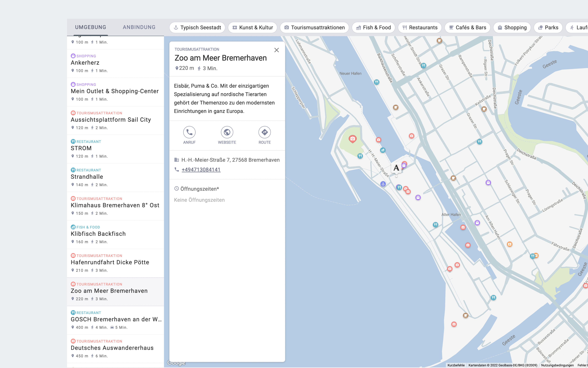Select Klibfisch Backfisch entry
Image resolution: width=588 pixels, height=368 pixels.
point(115,234)
